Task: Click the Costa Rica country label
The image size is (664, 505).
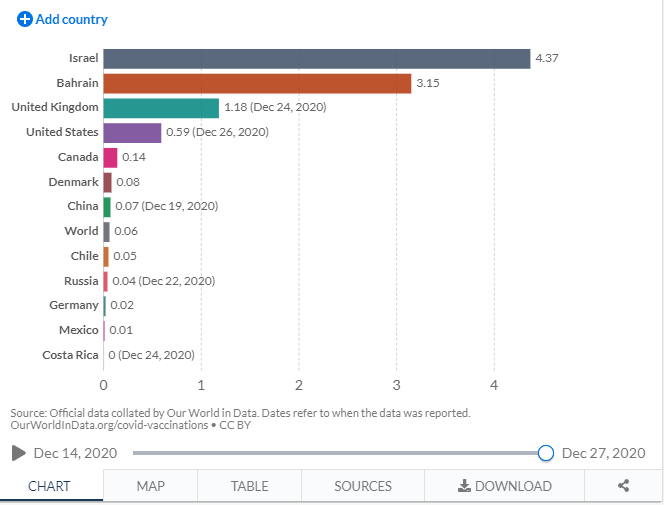Action: [70, 355]
